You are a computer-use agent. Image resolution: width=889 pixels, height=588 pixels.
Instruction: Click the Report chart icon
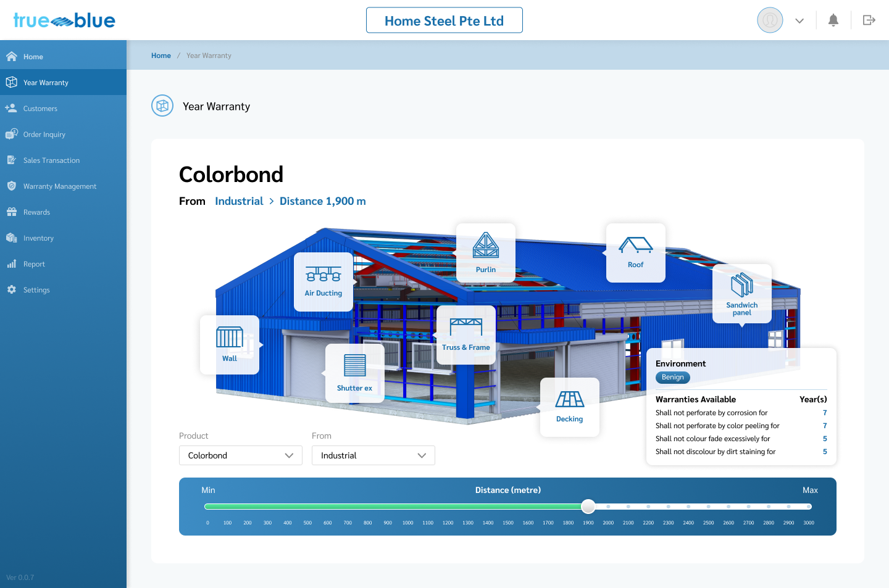11,264
